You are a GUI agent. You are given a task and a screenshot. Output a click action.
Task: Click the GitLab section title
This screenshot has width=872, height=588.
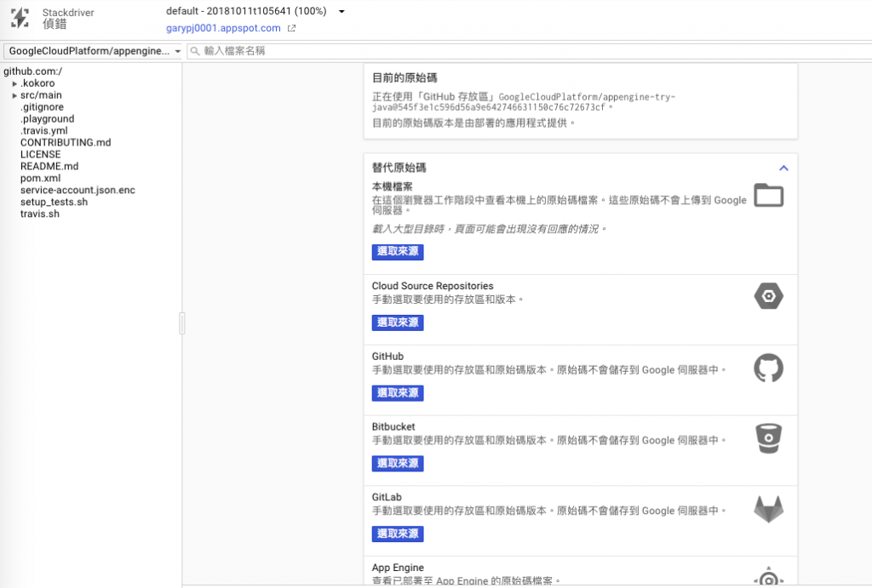pos(387,498)
